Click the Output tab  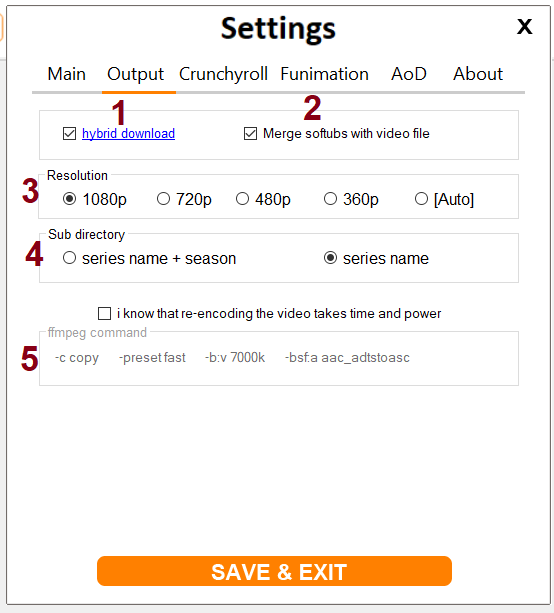pyautogui.click(x=135, y=74)
